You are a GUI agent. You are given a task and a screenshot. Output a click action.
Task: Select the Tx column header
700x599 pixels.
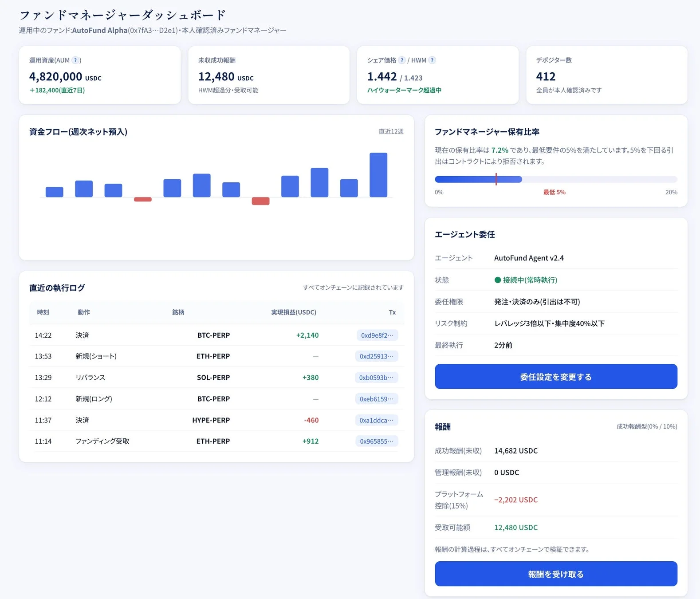(x=392, y=312)
